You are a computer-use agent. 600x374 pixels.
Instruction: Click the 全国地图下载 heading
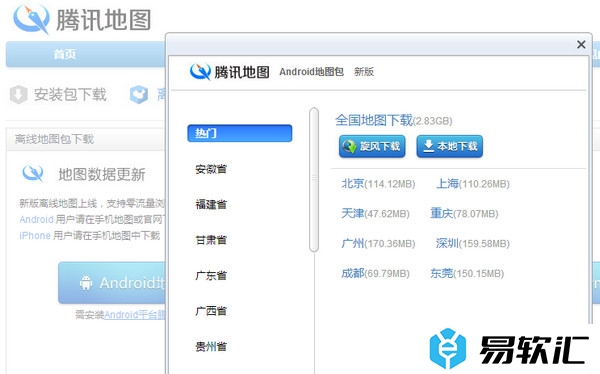click(x=374, y=120)
